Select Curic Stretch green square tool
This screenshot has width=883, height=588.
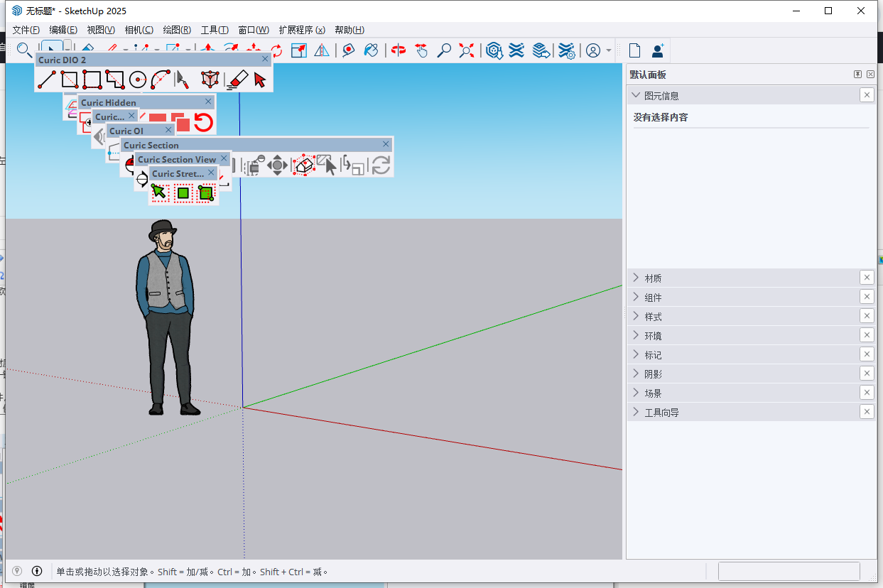[x=183, y=192]
